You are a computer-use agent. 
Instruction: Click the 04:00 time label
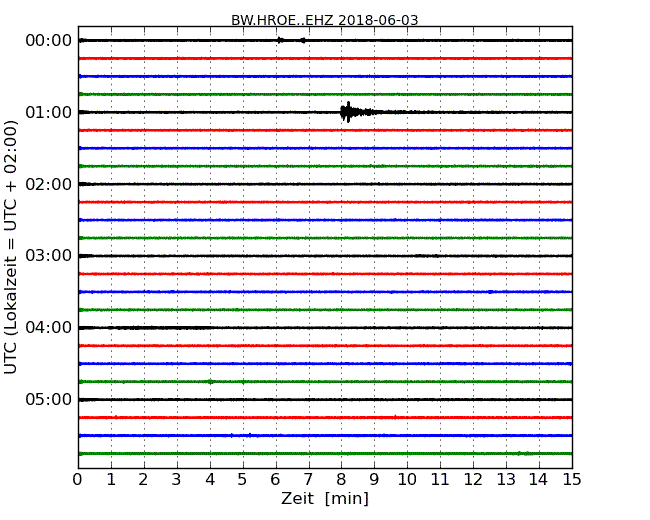click(x=49, y=328)
